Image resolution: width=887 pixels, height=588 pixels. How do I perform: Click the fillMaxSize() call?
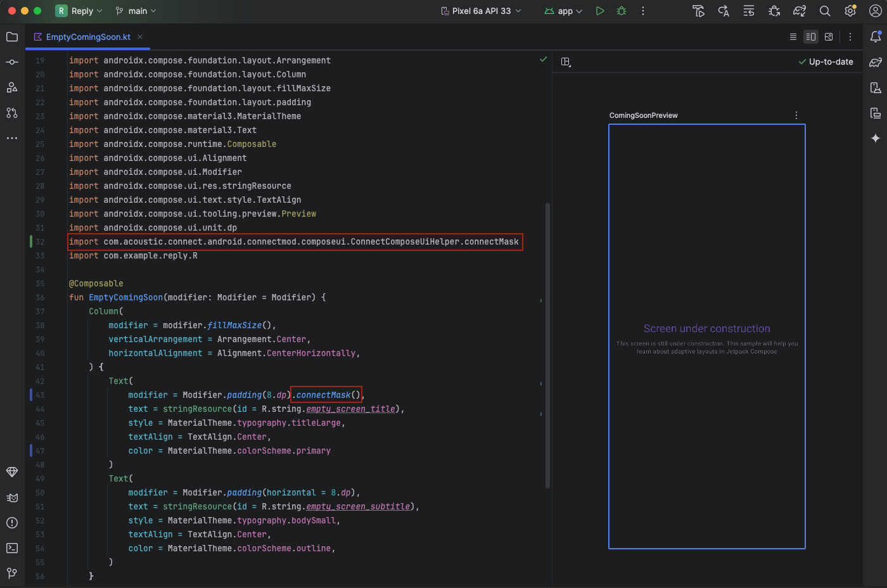[x=239, y=325]
